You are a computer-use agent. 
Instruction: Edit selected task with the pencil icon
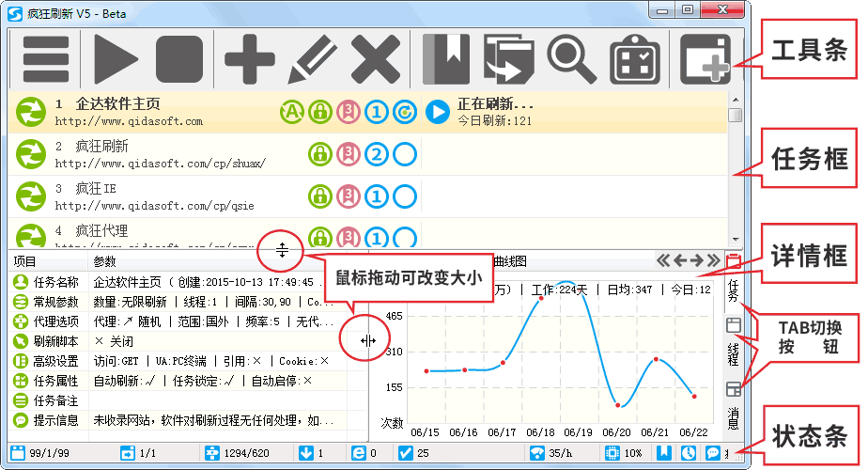[x=313, y=58]
